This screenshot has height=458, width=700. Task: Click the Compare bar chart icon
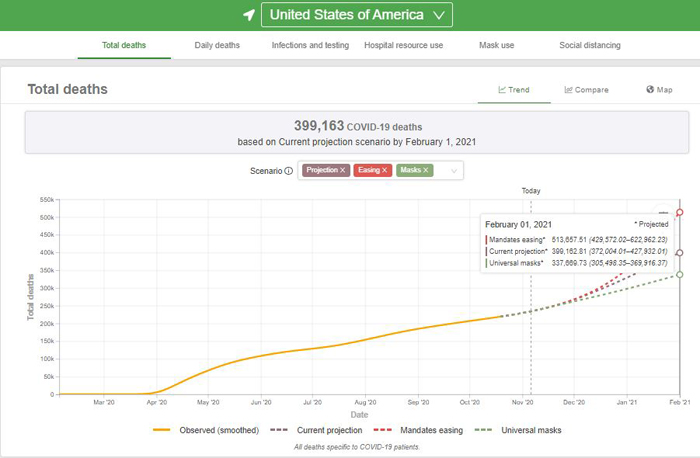pyautogui.click(x=568, y=90)
